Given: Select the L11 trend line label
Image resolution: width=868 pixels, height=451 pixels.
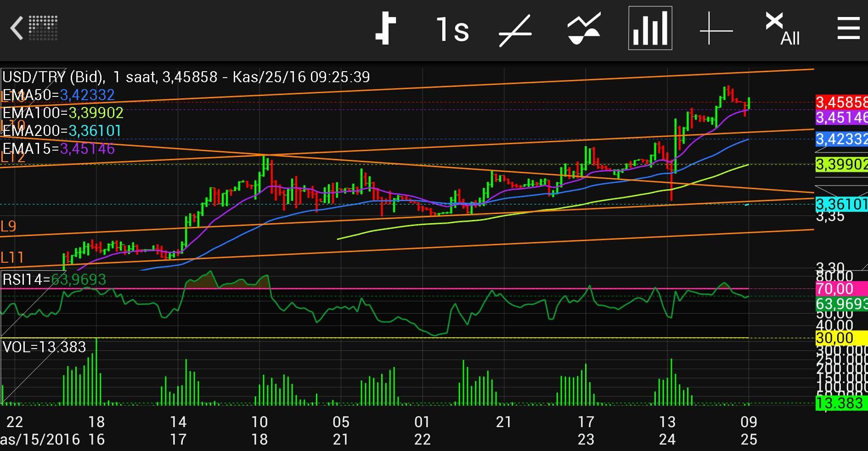Looking at the screenshot, I should click(x=12, y=258).
